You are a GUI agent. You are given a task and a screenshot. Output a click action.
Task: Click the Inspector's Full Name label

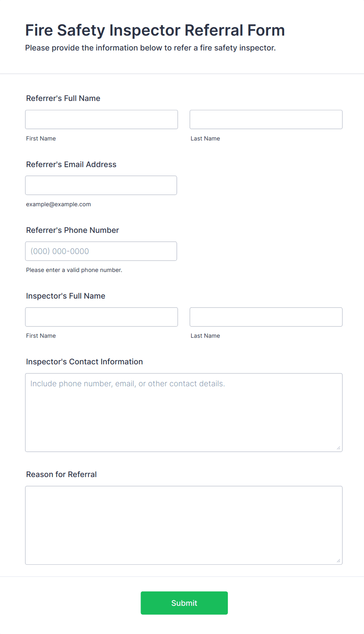tap(66, 296)
